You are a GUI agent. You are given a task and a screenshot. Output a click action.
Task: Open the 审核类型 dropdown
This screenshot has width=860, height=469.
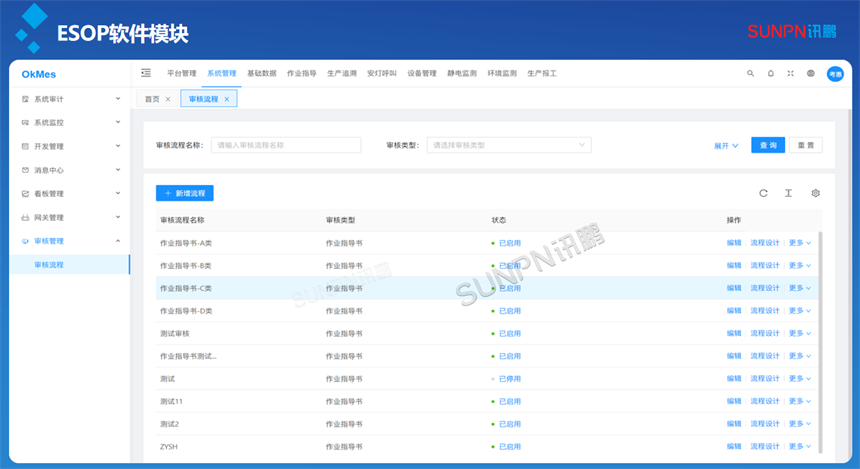click(509, 145)
